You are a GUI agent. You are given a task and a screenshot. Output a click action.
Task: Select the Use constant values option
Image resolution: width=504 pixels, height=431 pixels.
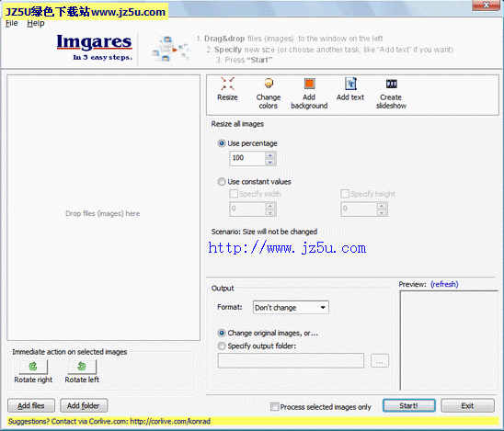click(222, 182)
